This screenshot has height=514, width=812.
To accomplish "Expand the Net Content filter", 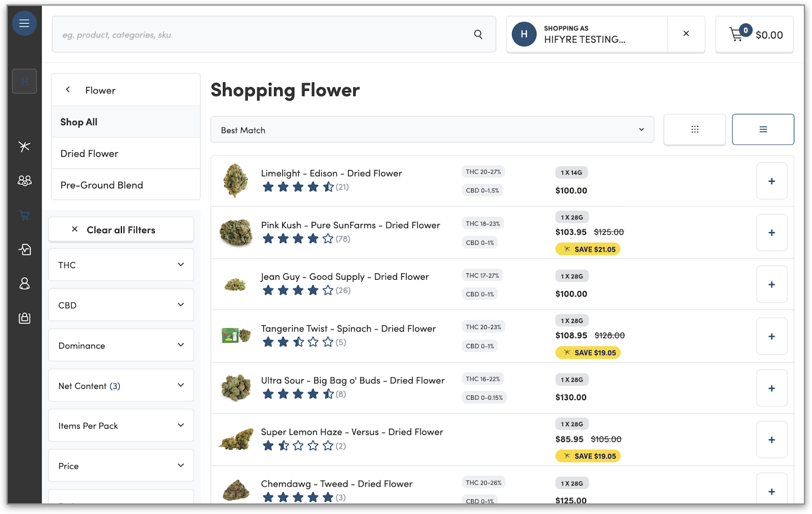I will (x=121, y=385).
